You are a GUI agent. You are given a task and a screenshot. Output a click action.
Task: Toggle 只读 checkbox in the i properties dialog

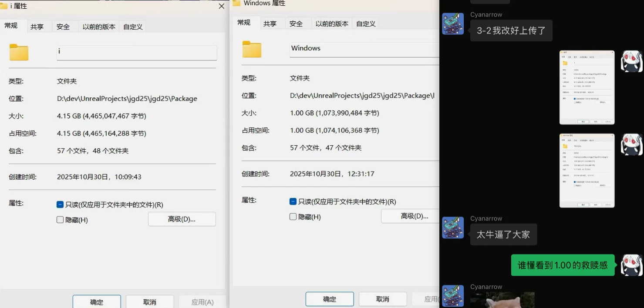60,204
